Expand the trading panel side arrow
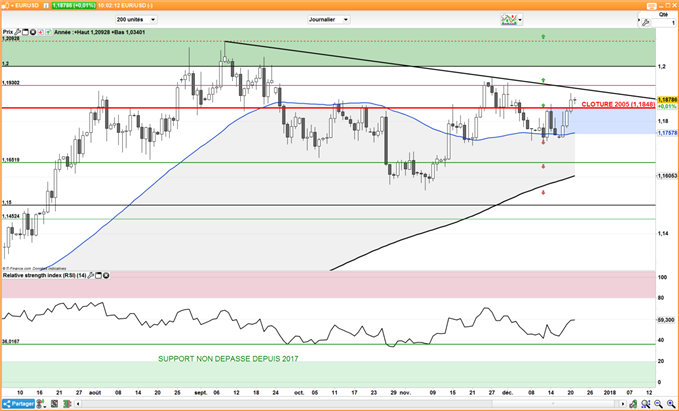679x411 pixels. 639,19
